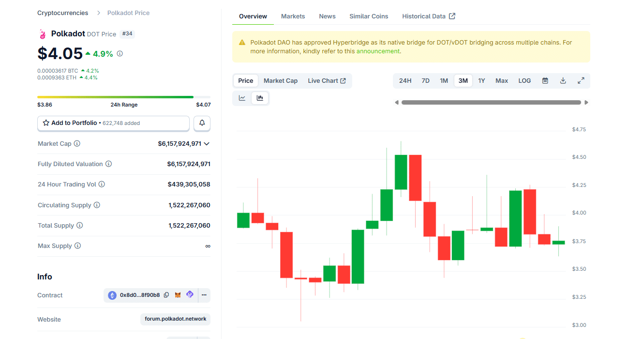Open the Similar Coins tab

pos(369,16)
